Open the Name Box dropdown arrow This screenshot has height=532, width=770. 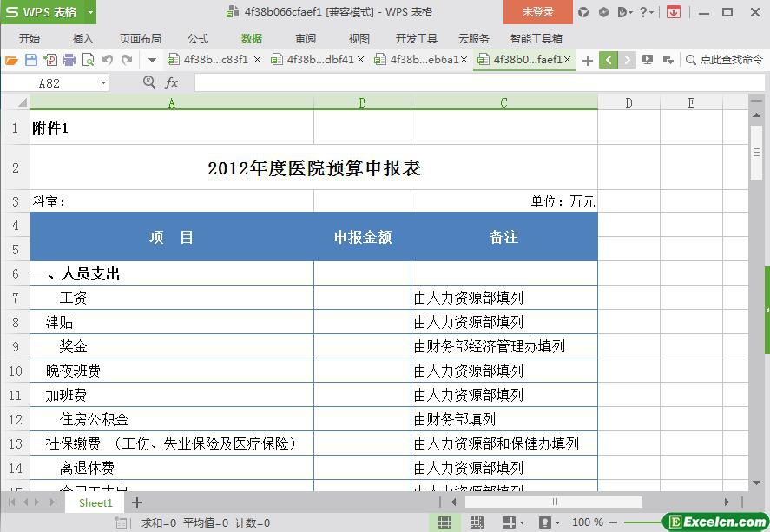click(x=103, y=83)
